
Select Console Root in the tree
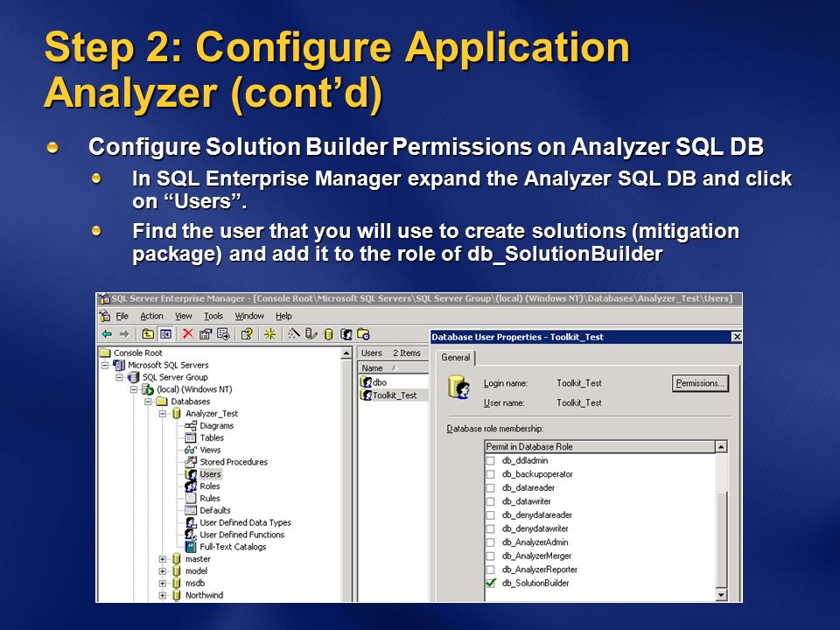pos(137,353)
